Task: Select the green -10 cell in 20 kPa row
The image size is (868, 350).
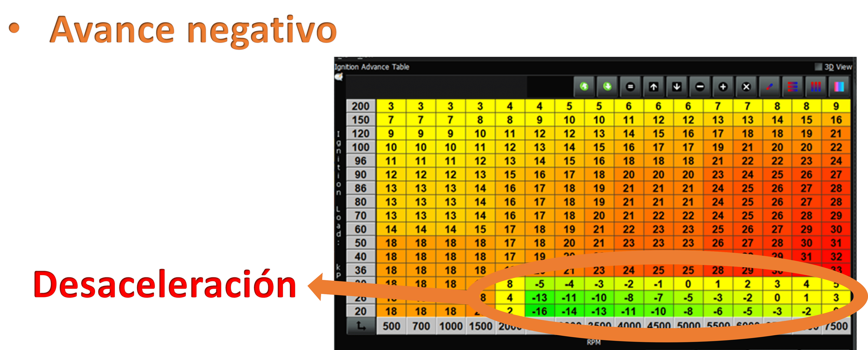Action: coord(659,311)
